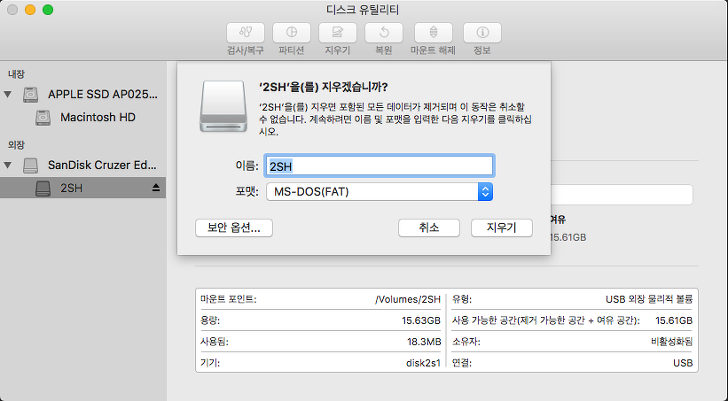
Task: Click the 유형: label
Action: 462,299
